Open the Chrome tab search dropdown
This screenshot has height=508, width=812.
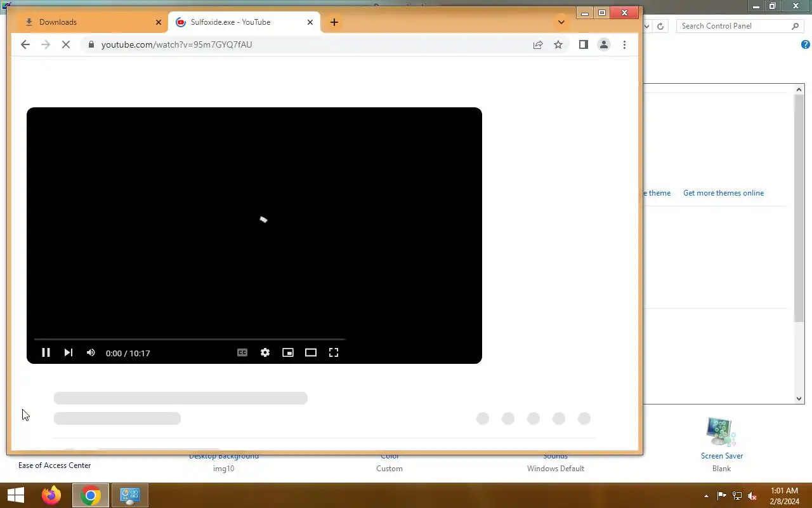coord(561,22)
